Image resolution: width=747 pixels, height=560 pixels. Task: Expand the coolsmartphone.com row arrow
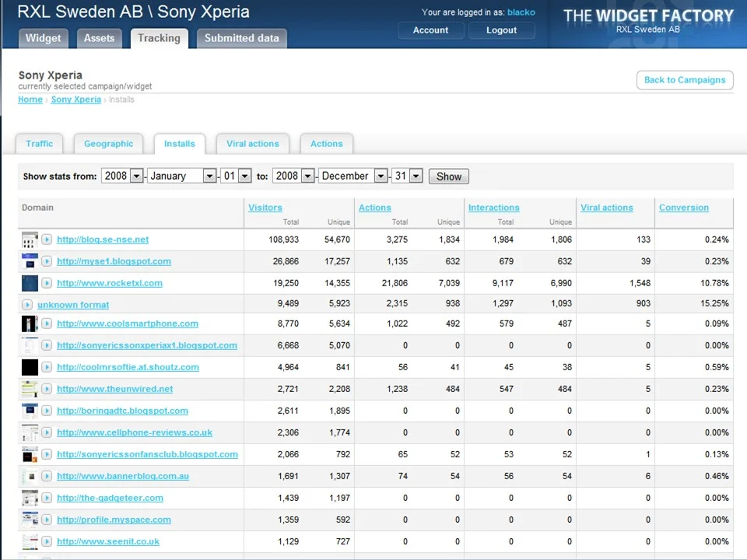click(46, 324)
